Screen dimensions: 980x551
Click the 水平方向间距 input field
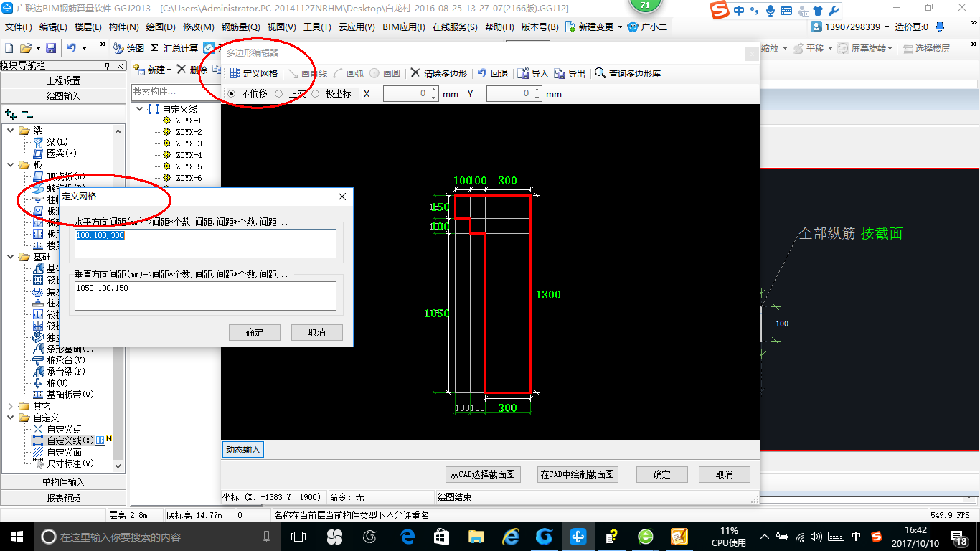coord(205,243)
